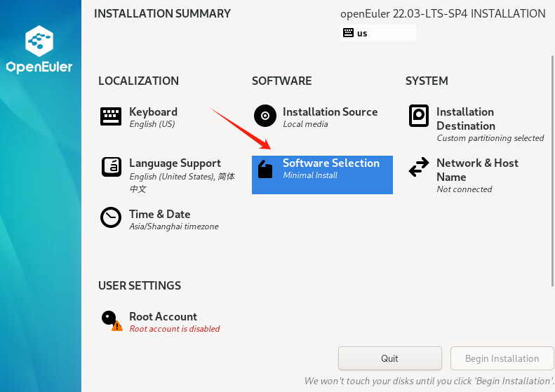Click the Root Account key icon

112,321
